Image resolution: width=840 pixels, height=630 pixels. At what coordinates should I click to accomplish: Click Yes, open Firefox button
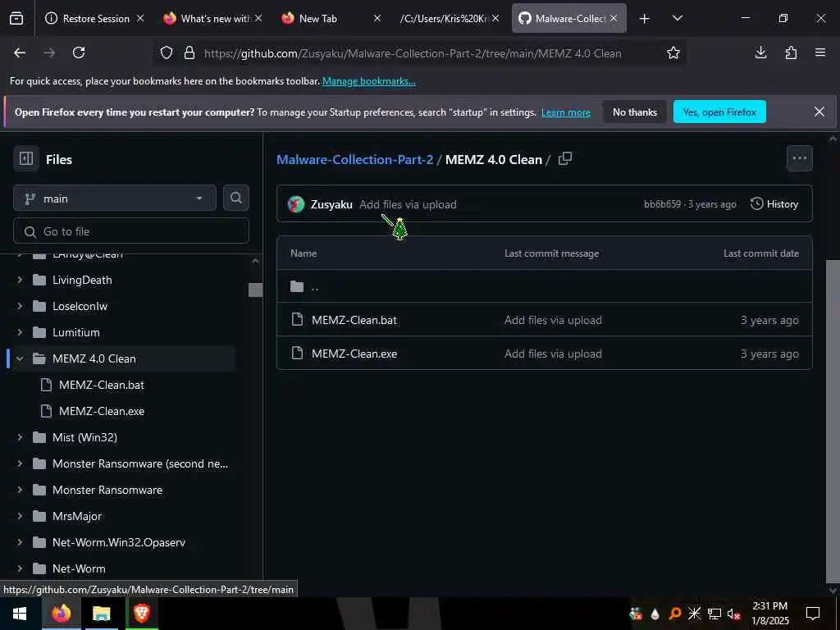point(719,112)
